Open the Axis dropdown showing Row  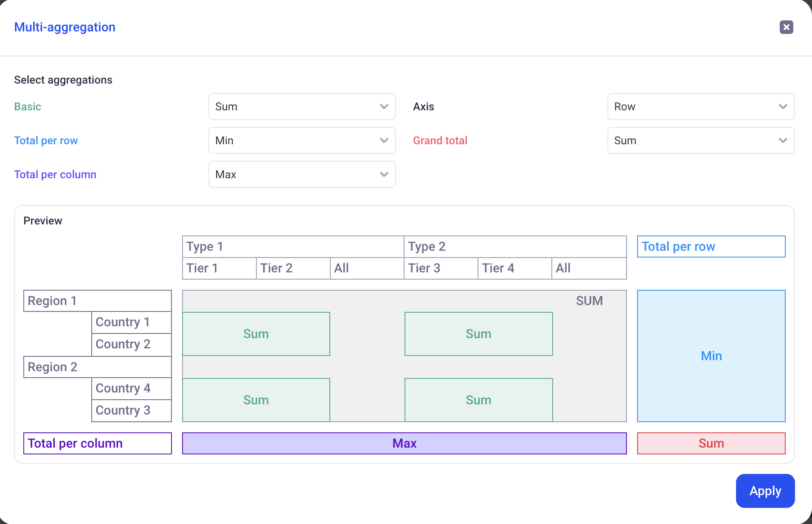tap(700, 106)
